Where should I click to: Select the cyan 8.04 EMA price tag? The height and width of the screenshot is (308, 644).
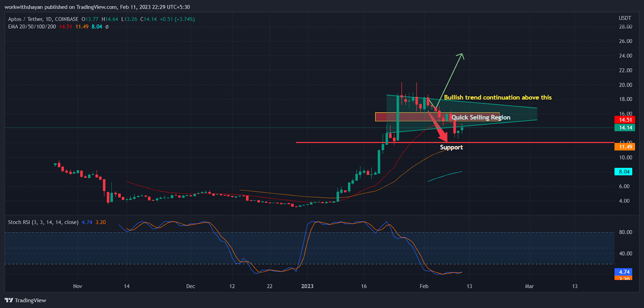click(623, 172)
